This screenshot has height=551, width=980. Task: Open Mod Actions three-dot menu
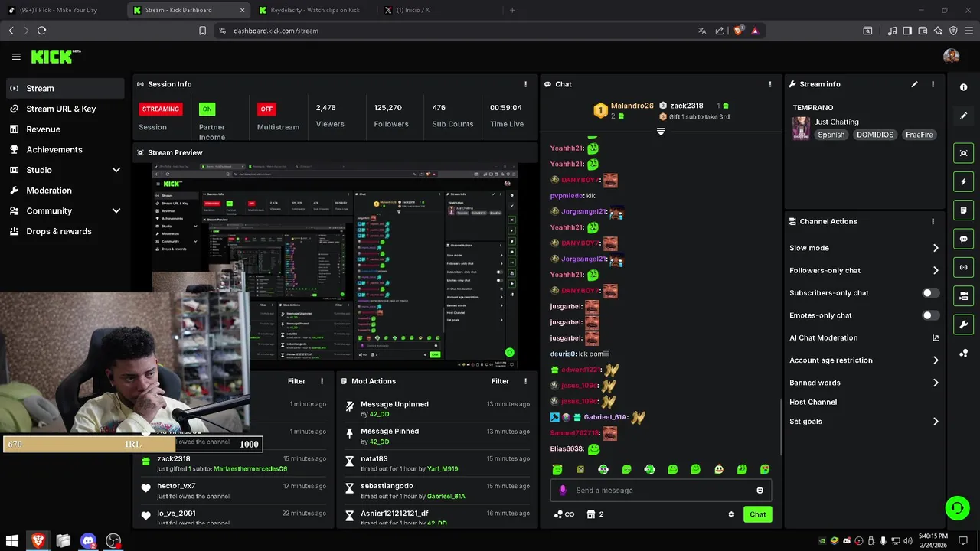(525, 381)
